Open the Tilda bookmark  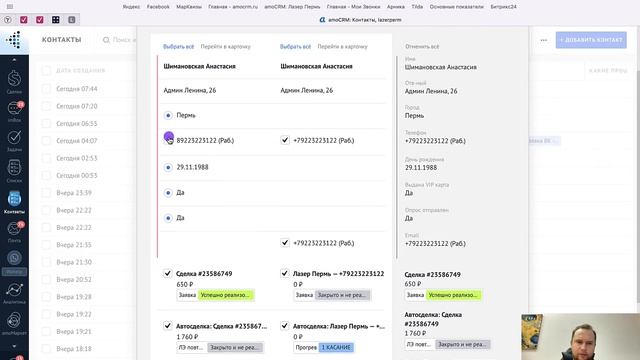pos(417,7)
